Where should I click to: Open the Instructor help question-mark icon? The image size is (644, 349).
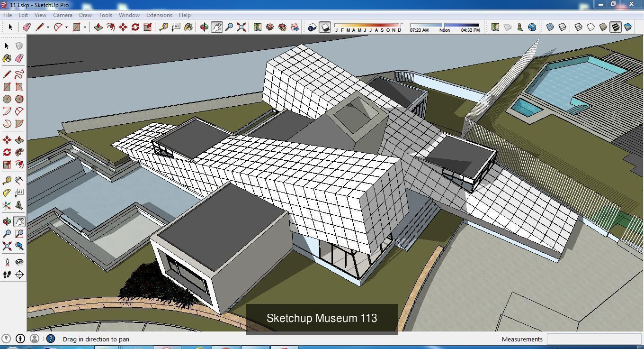(51, 339)
